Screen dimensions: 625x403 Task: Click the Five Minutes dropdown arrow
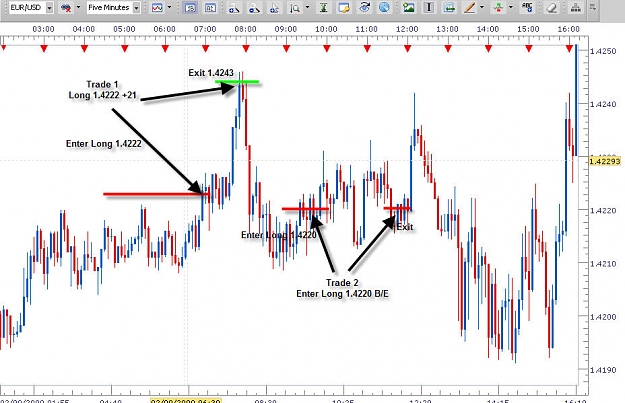[136, 8]
